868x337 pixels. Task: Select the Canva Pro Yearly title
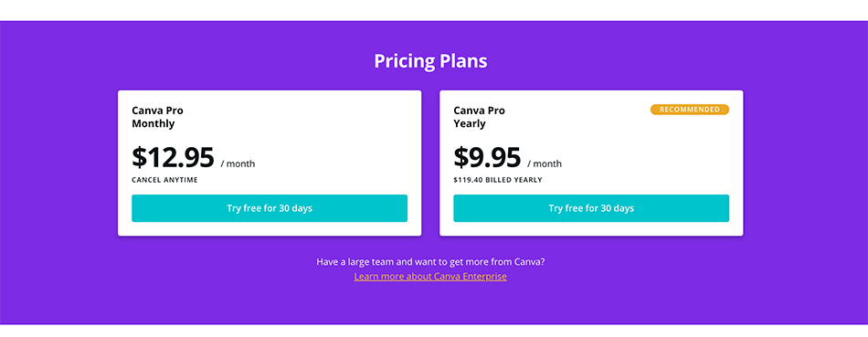[479, 117]
